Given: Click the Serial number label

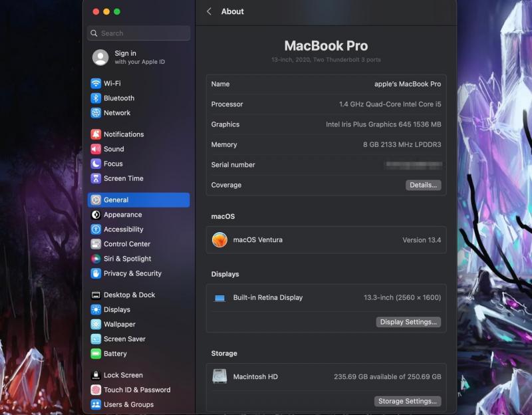Looking at the screenshot, I should coord(233,165).
